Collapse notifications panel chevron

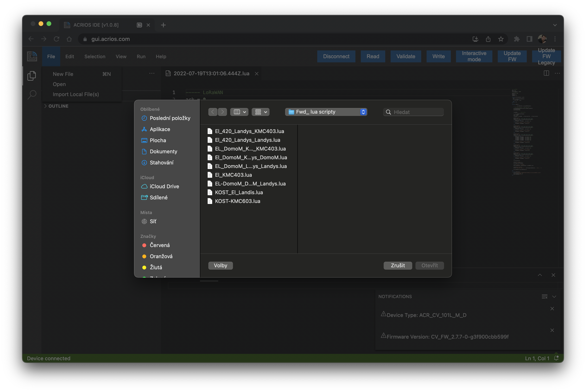(554, 296)
